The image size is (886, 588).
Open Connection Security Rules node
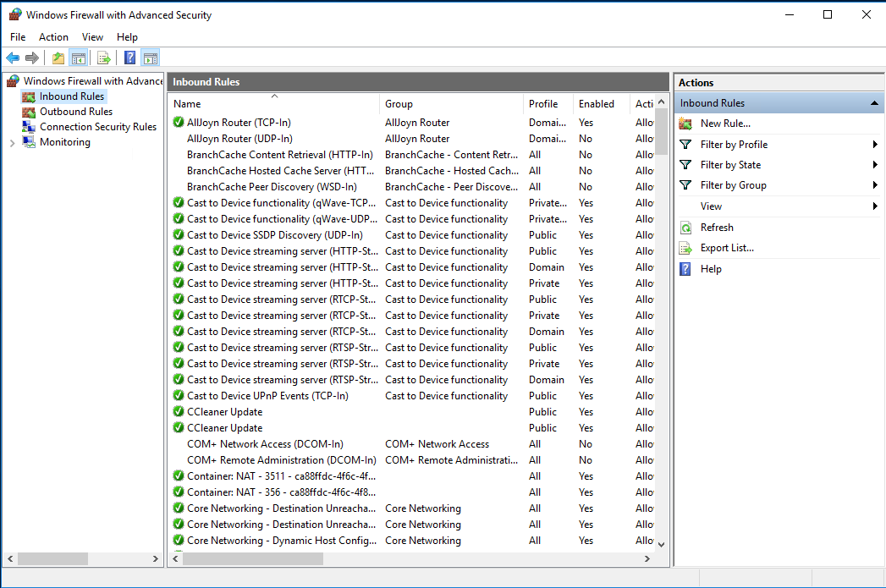pos(97,127)
